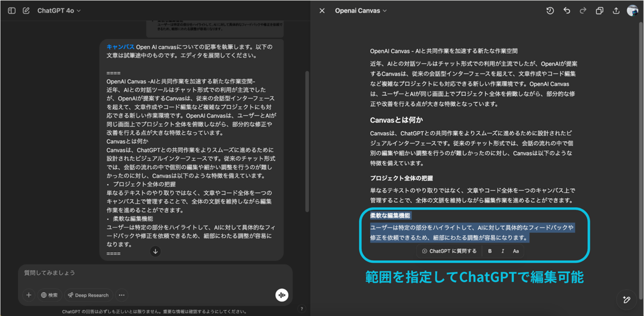Toggle the Deep Research option

click(88, 295)
